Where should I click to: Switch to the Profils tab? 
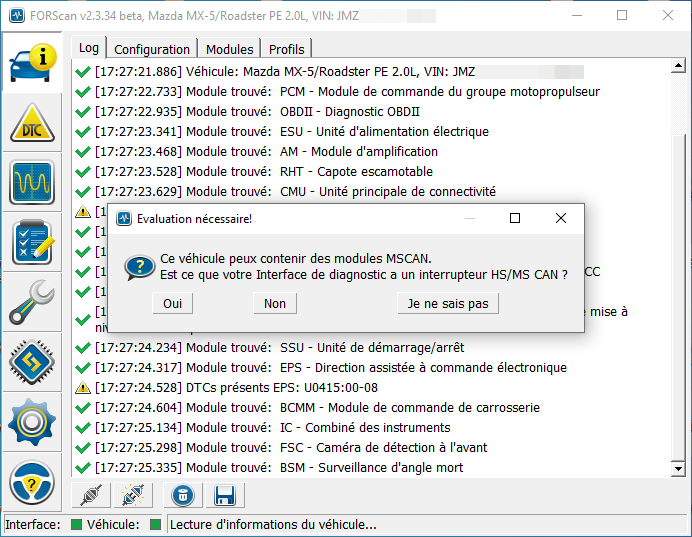286,49
